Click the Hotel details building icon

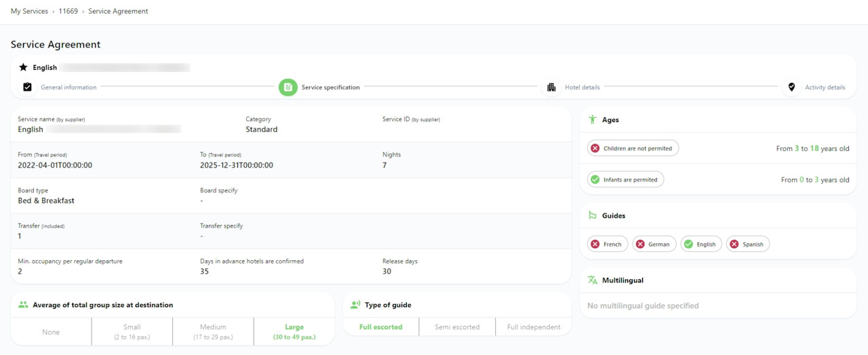pyautogui.click(x=551, y=87)
